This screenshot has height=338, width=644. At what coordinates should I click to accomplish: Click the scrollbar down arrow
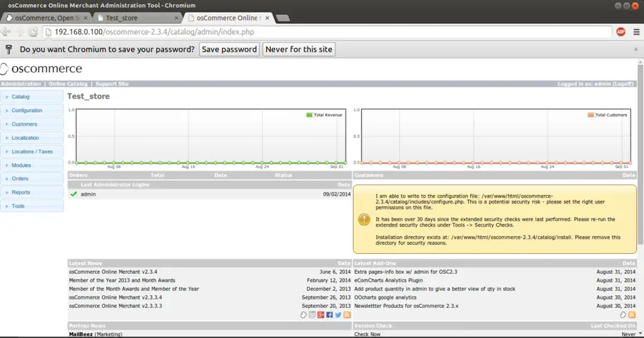pos(640,334)
